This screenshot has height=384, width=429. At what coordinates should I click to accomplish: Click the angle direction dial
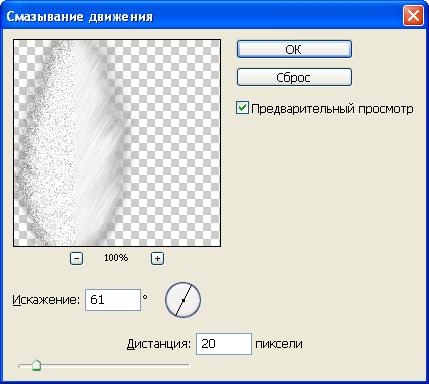tap(183, 300)
